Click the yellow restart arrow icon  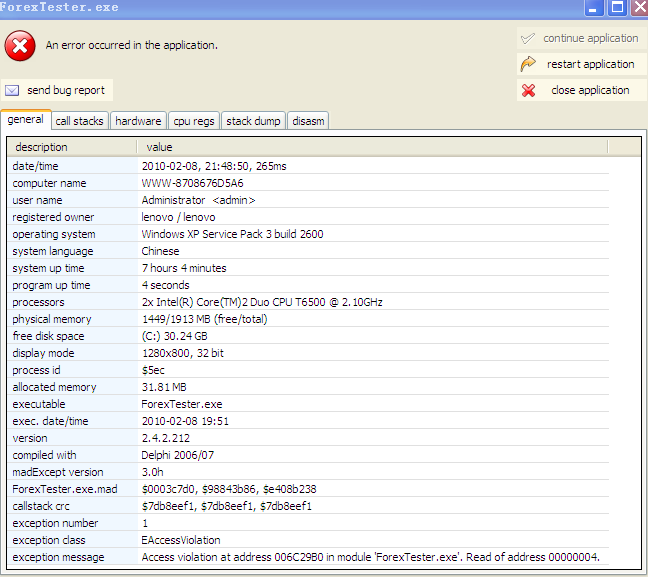click(x=528, y=64)
